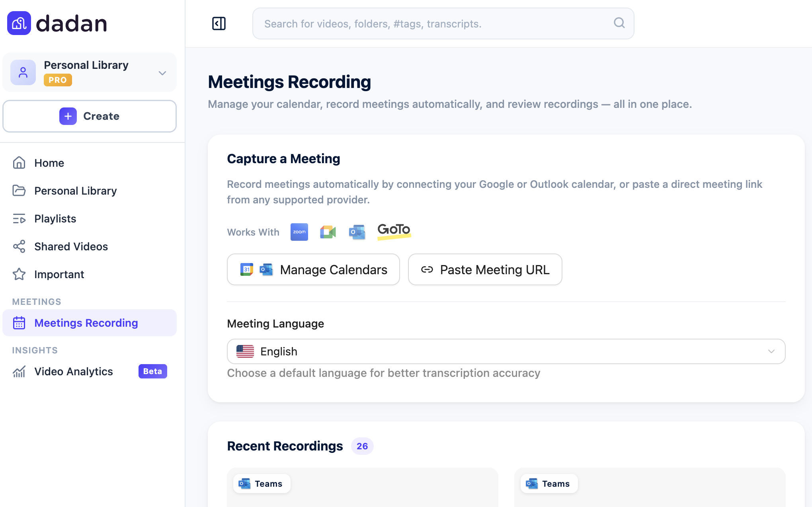Click the Teams icon on first recording card
The height and width of the screenshot is (507, 812).
click(244, 484)
